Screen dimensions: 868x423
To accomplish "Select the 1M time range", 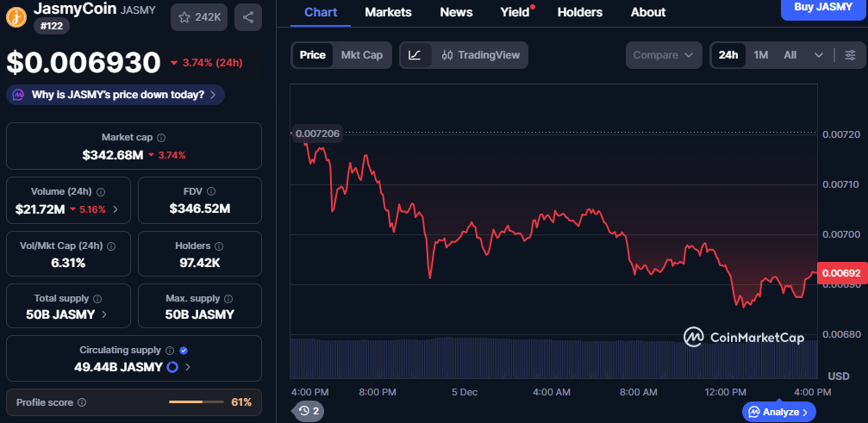I will (x=761, y=55).
